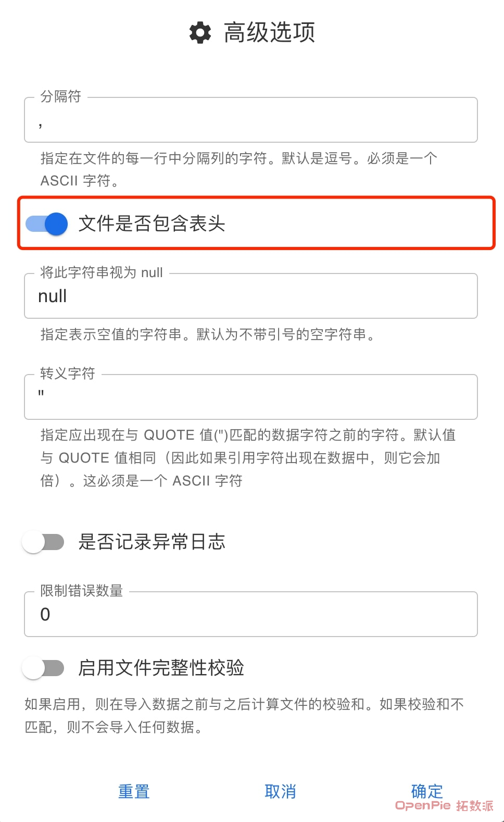Click the hint text about 空值的字符串
The width and height of the screenshot is (504, 822).
208,334
